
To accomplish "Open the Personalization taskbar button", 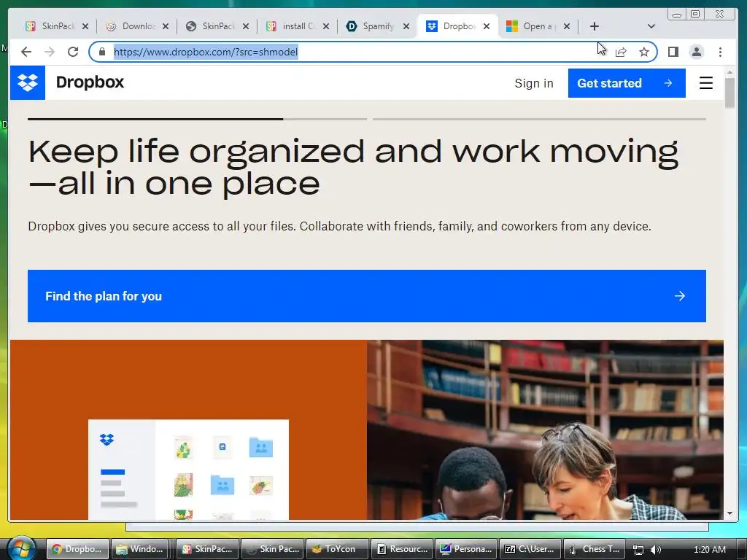I will pyautogui.click(x=466, y=549).
